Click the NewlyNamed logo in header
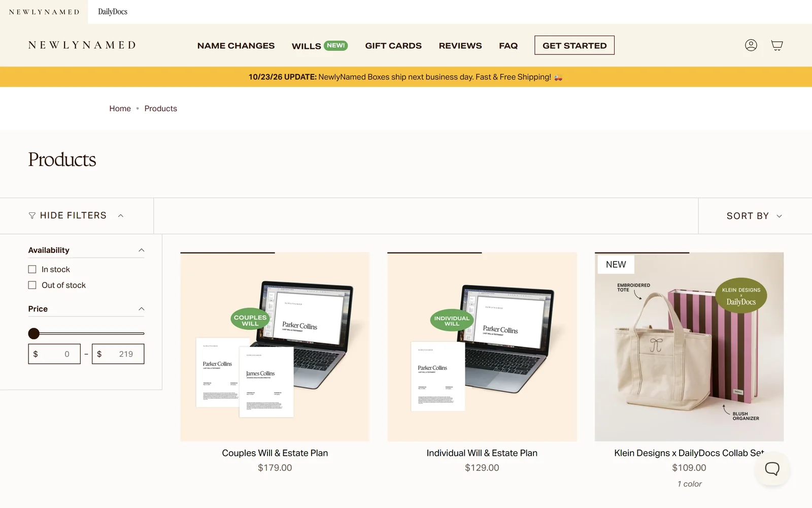The image size is (812, 508). (x=82, y=45)
